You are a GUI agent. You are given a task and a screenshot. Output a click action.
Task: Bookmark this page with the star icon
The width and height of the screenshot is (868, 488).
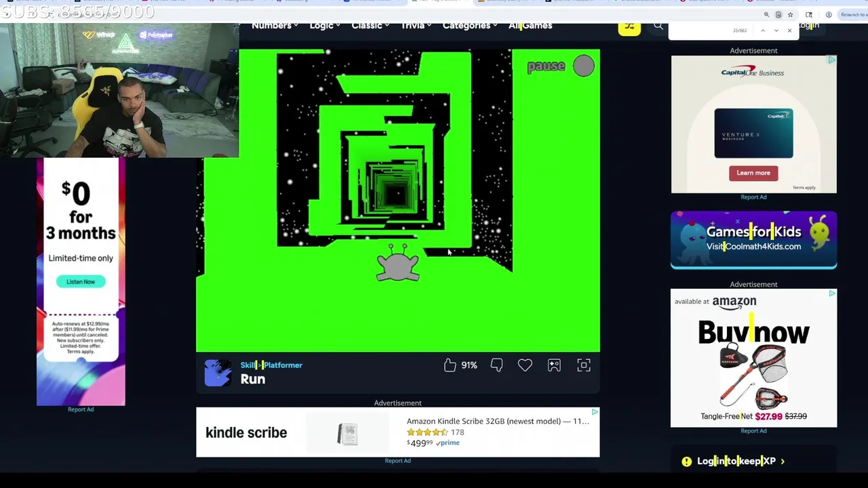point(790,14)
